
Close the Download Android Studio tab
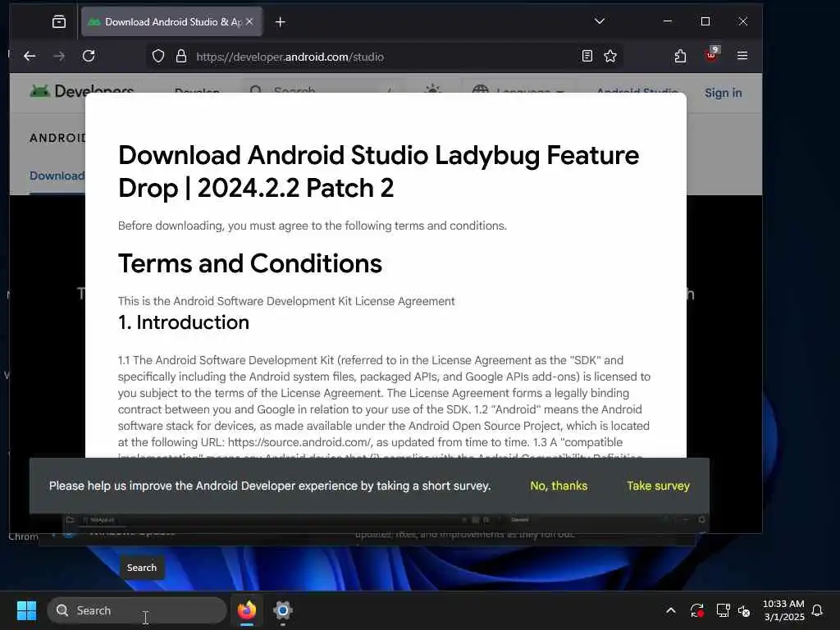click(249, 21)
